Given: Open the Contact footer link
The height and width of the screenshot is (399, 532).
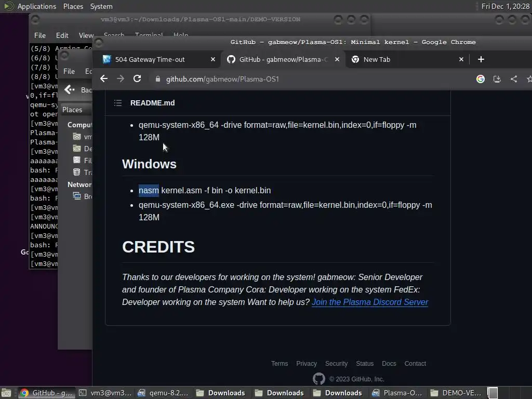Looking at the screenshot, I should [415, 363].
